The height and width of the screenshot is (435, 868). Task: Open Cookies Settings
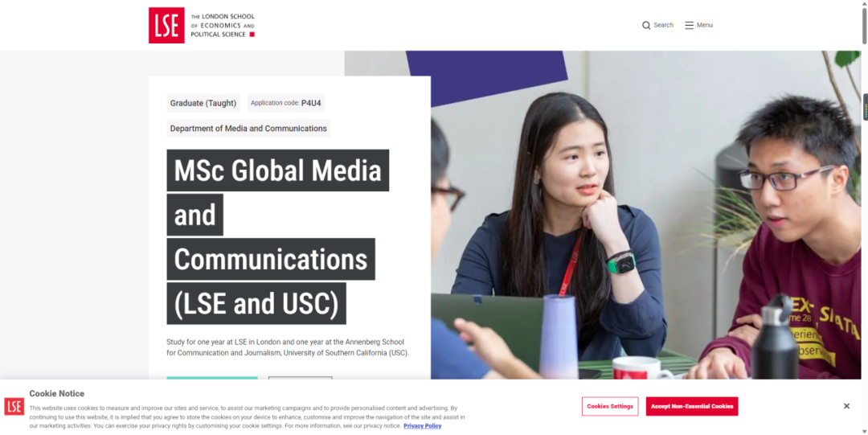point(610,406)
